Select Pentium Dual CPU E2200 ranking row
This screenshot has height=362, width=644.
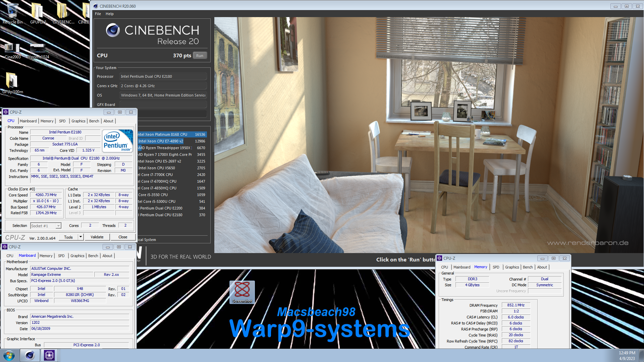click(x=172, y=208)
